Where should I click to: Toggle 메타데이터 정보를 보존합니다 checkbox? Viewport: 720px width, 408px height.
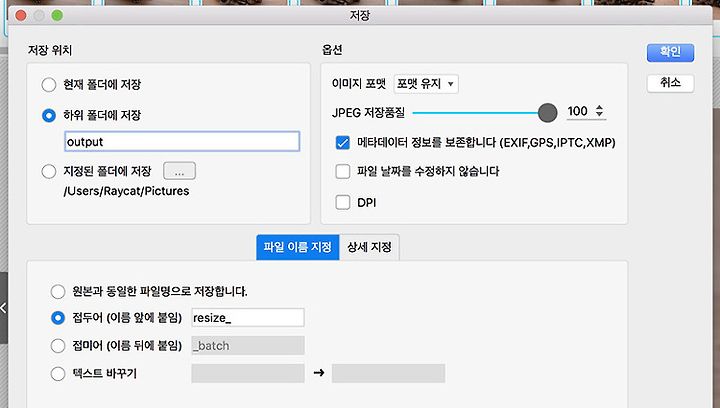(x=343, y=143)
